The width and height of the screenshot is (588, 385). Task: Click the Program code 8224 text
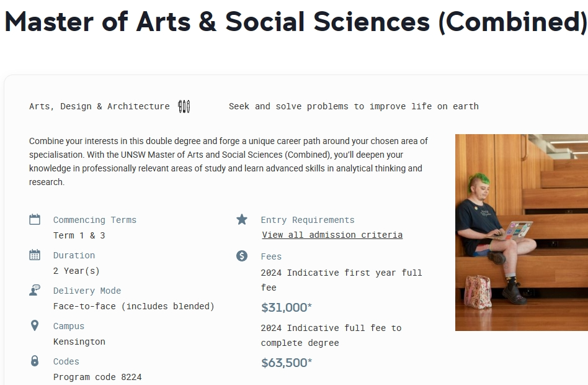[97, 377]
